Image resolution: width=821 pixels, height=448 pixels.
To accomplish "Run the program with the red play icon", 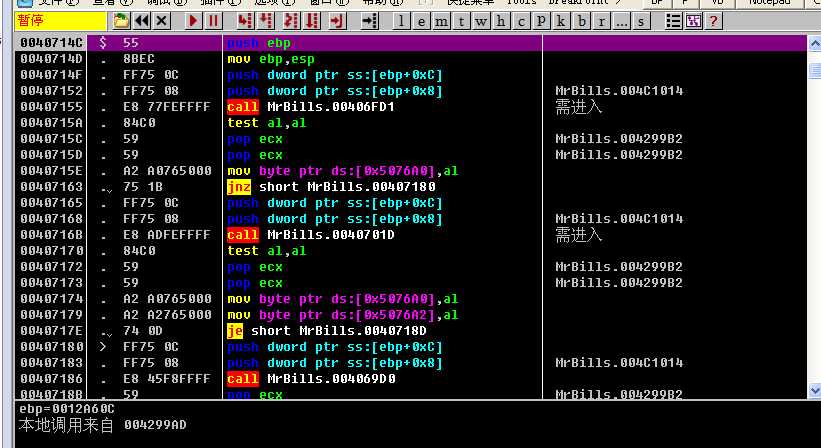I will click(x=194, y=21).
